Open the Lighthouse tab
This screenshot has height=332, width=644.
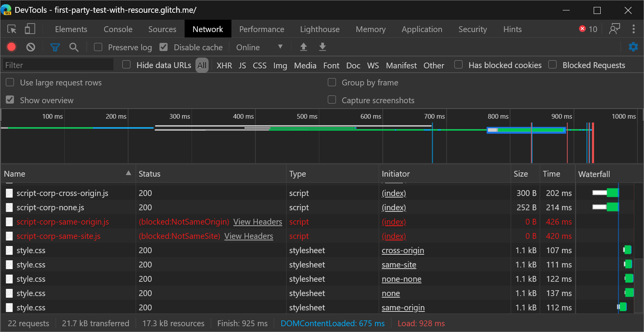320,29
